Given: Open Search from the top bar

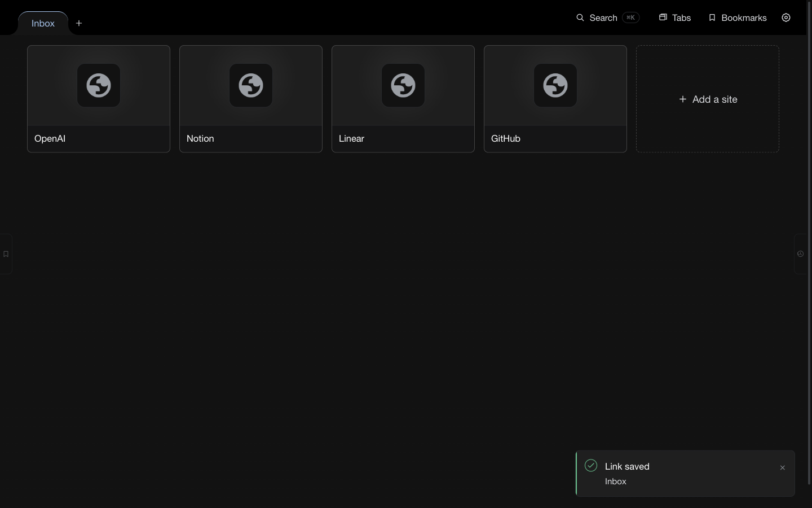Looking at the screenshot, I should pyautogui.click(x=607, y=17).
